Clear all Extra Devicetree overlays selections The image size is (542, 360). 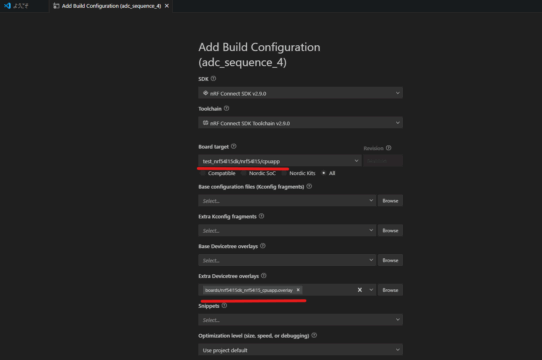pyautogui.click(x=359, y=290)
